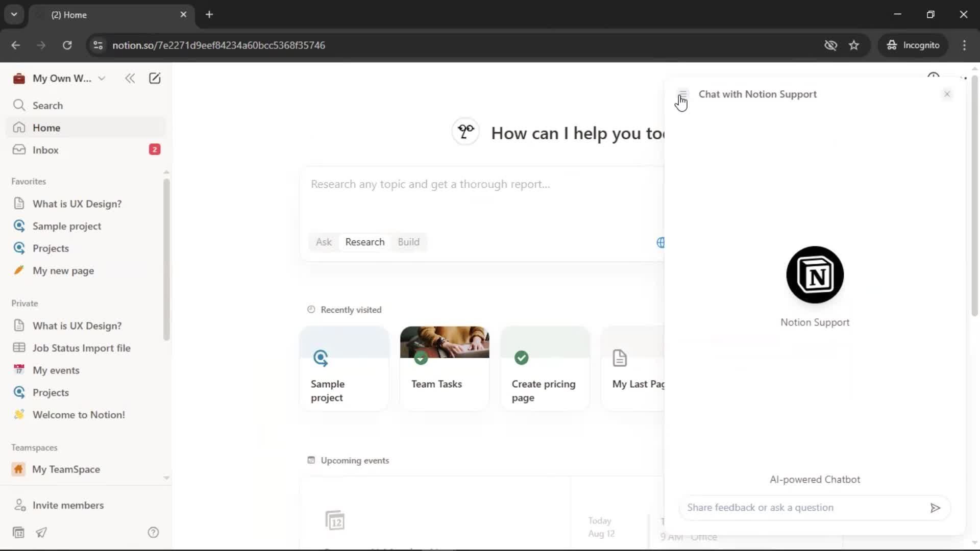Screen dimensions: 980x551
Task: Bookmark this page with star icon
Action: point(854,45)
